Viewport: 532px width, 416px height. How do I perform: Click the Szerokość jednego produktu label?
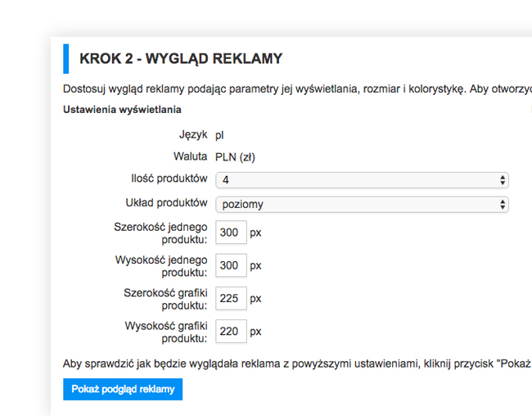click(x=160, y=233)
